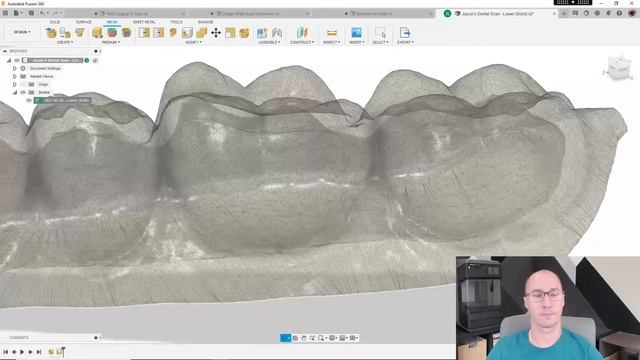
Task: Click the Pan hand tool in navigation bar
Action: click(304, 338)
